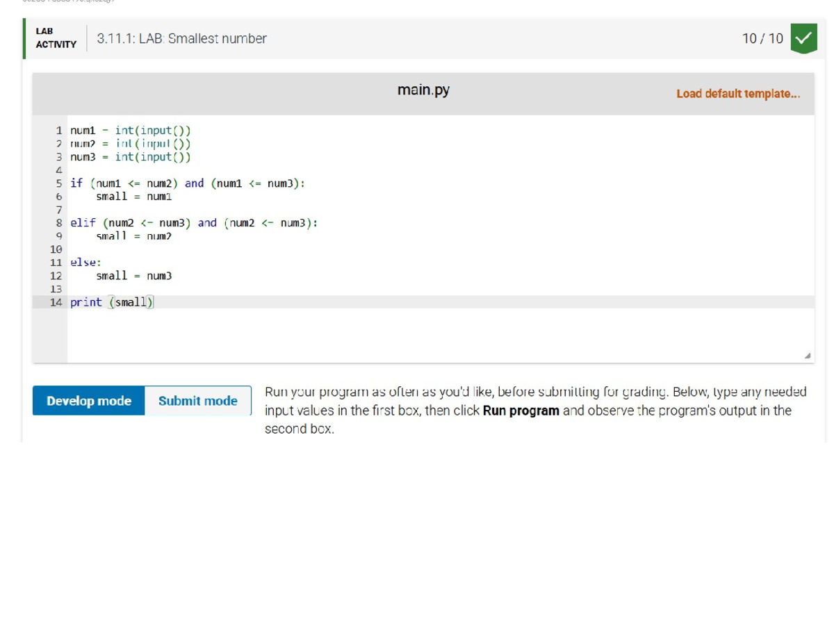The image size is (834, 644).
Task: Click the bold 'Run program' text in instructions
Action: tap(521, 411)
